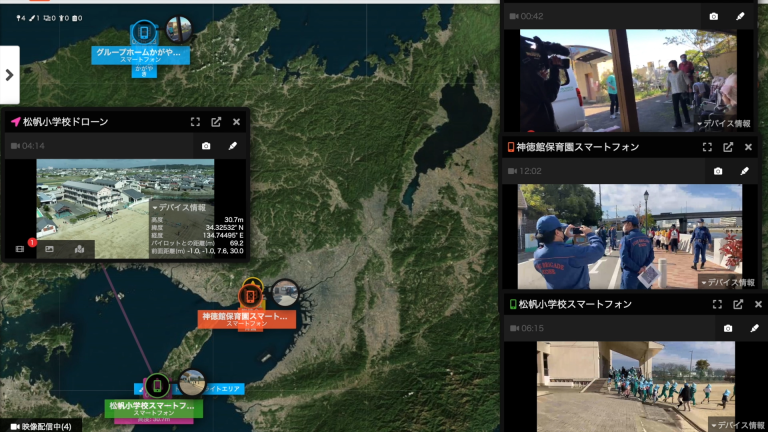Open annotation pen in drone video panel
The height and width of the screenshot is (432, 768).
coord(233,146)
